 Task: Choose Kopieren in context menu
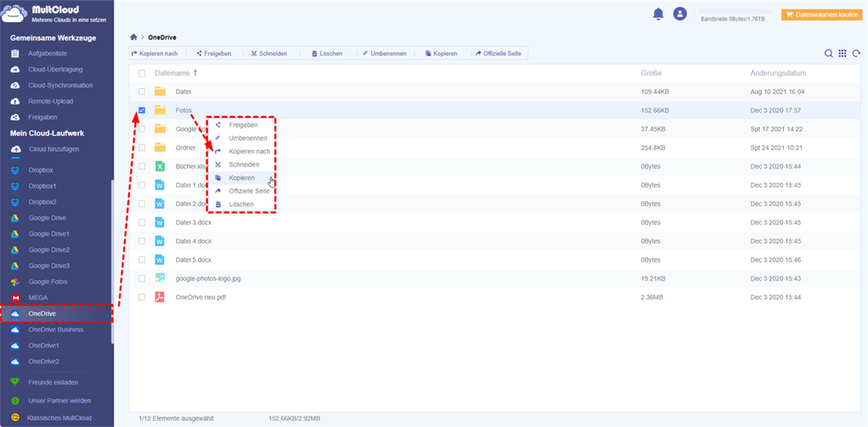pyautogui.click(x=241, y=177)
